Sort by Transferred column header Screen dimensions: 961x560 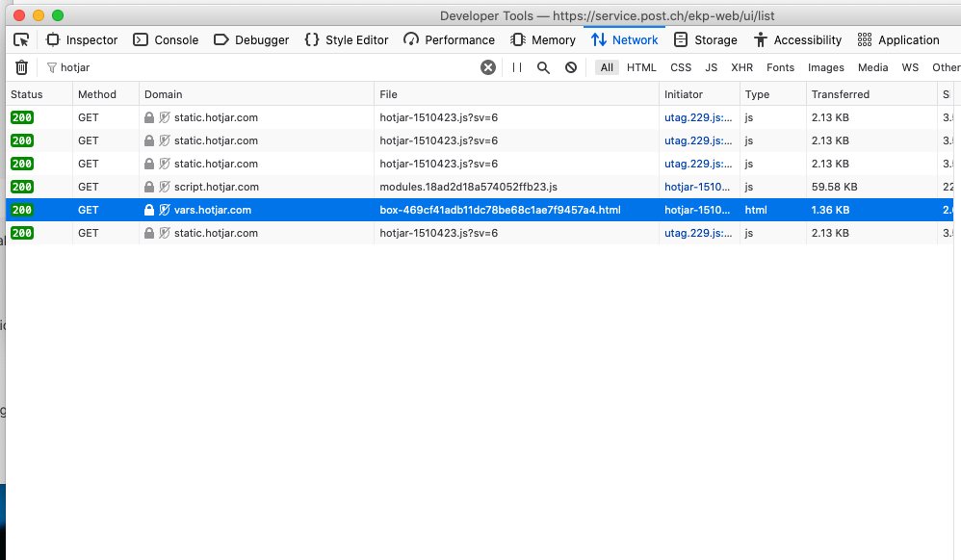point(871,94)
